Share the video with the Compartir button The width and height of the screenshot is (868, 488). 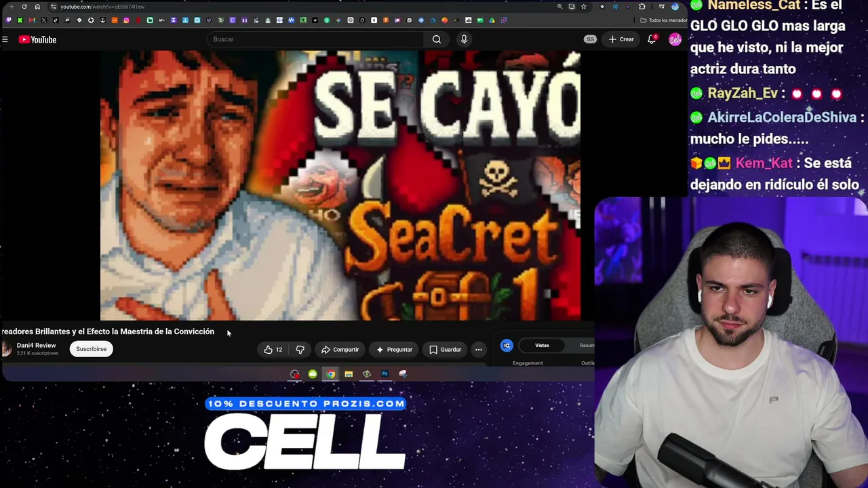click(340, 350)
